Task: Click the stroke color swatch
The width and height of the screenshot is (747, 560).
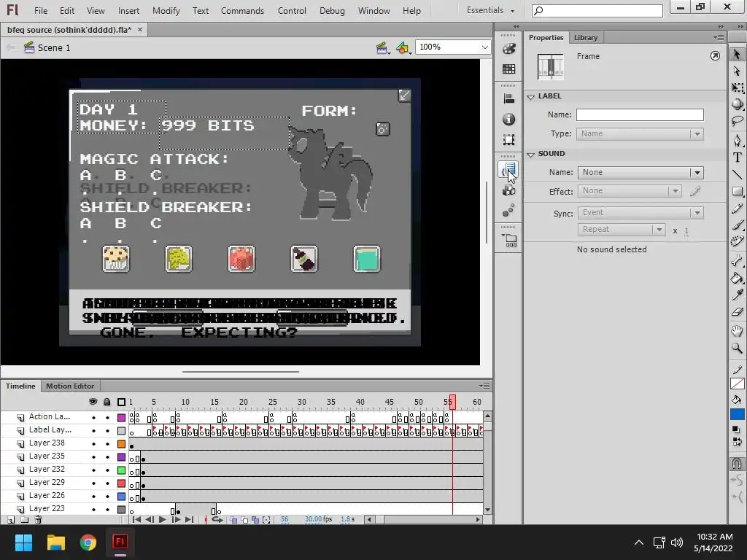Action: coord(737,384)
